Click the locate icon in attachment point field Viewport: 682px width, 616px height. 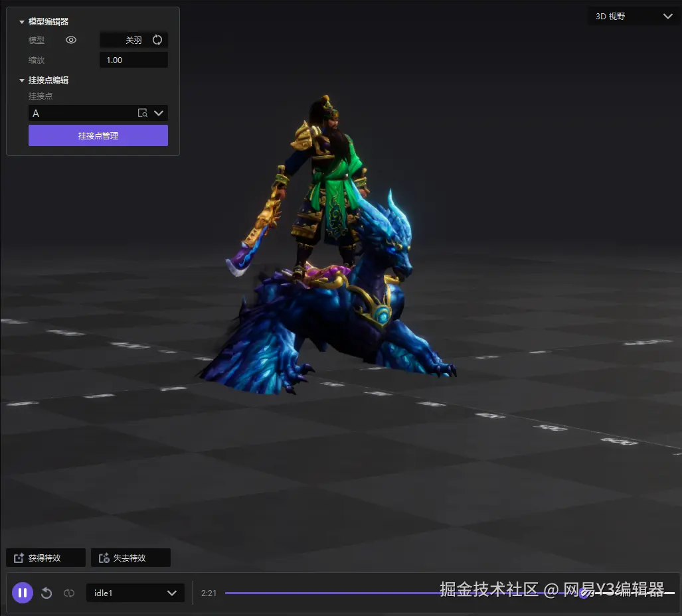[x=143, y=113]
